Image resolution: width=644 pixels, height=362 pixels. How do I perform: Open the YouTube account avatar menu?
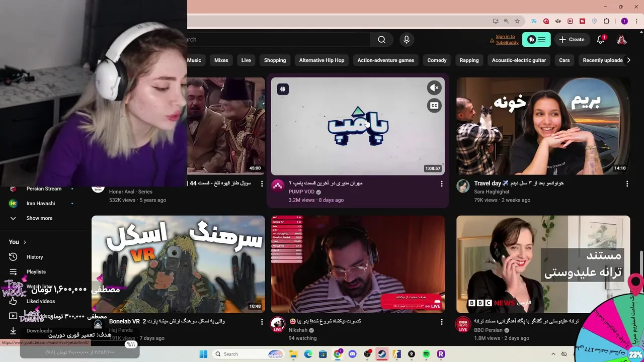pyautogui.click(x=622, y=40)
